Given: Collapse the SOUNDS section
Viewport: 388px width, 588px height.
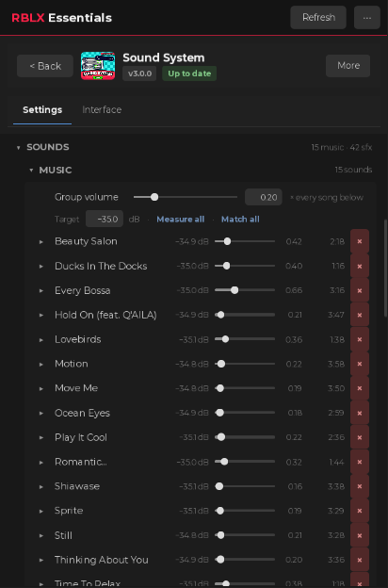Looking at the screenshot, I should point(19,148).
